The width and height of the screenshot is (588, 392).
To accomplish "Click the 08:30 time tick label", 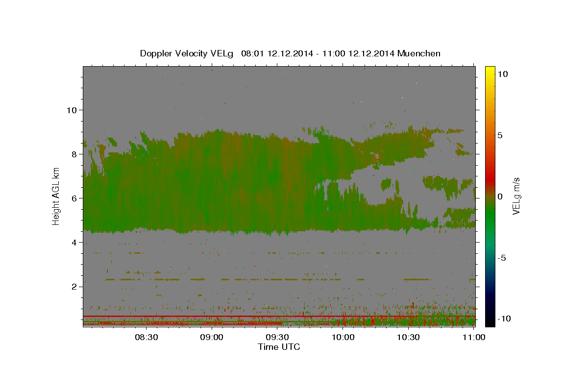I will (146, 338).
